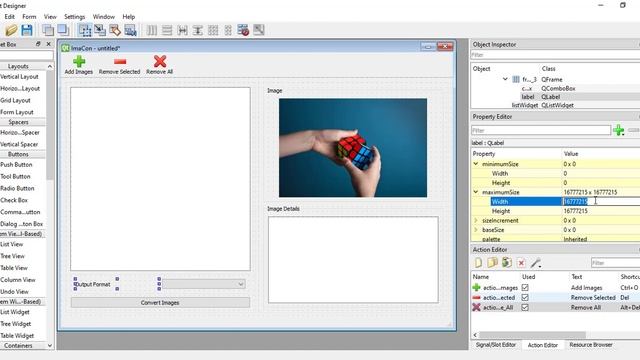640x360 pixels.
Task: Select List Widget in Widget Box
Action: tap(15, 312)
